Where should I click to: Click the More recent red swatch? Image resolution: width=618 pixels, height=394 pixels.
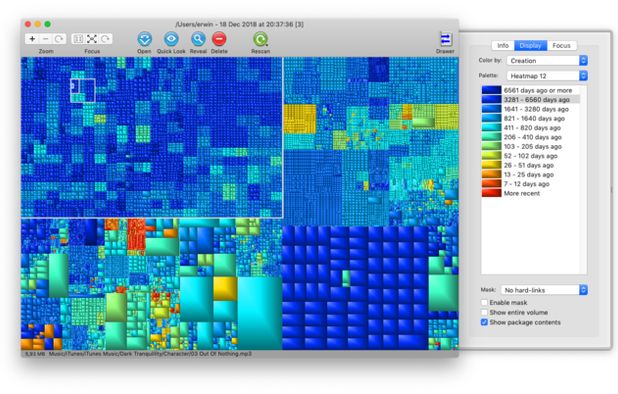[491, 193]
